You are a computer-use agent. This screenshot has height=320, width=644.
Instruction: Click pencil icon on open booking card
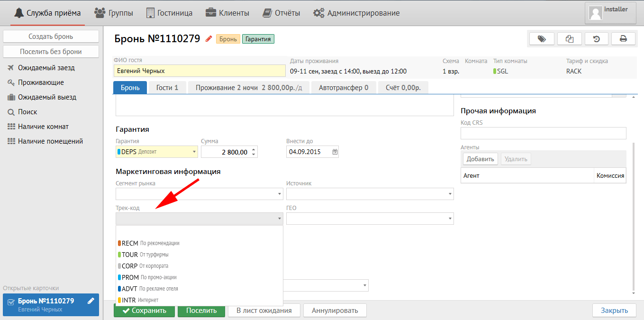[x=91, y=301]
